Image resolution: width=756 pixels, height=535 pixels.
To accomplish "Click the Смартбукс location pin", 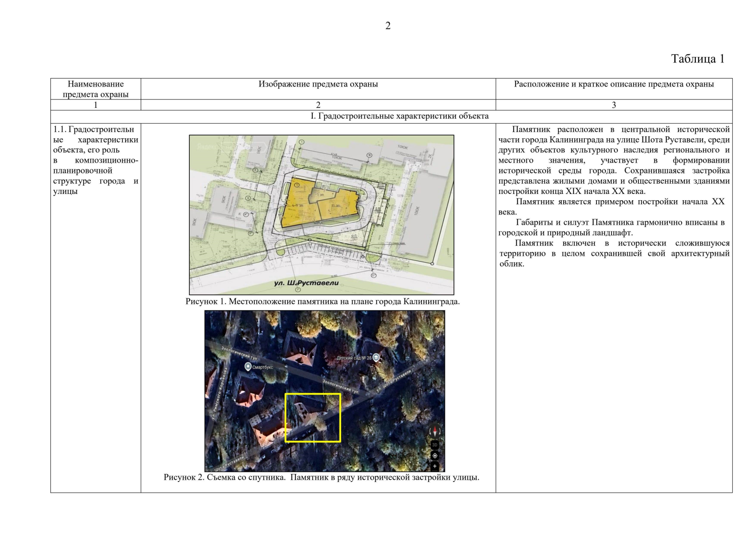I will (248, 366).
